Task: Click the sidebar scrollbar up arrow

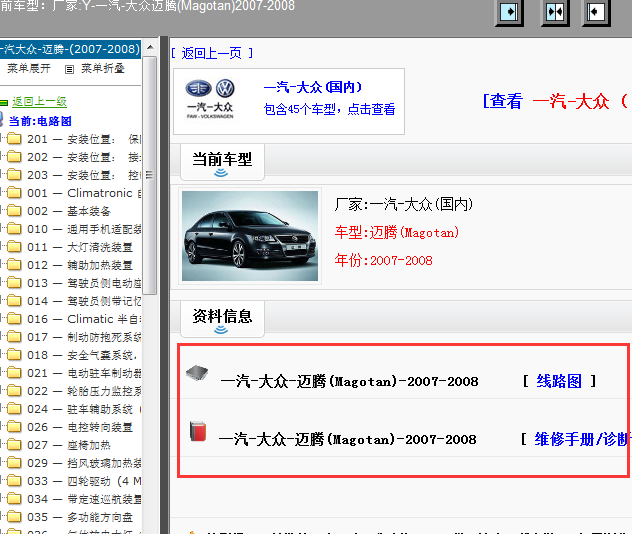Action: (150, 48)
